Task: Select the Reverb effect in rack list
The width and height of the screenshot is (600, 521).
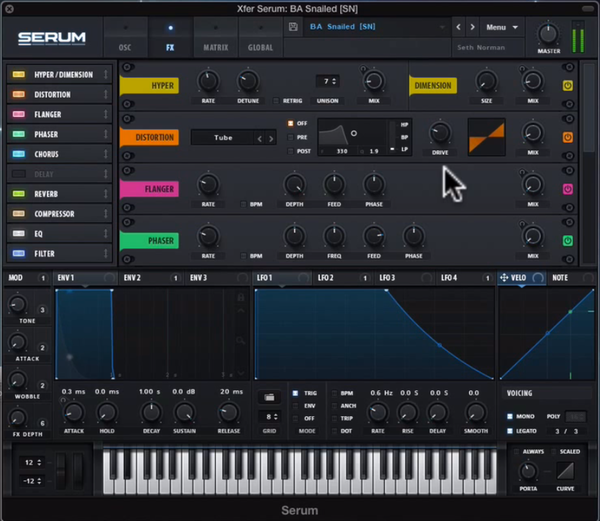Action: coord(59,194)
